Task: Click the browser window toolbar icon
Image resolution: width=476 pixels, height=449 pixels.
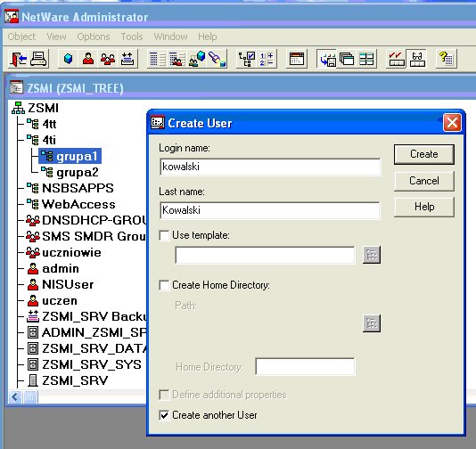Action: click(x=297, y=59)
